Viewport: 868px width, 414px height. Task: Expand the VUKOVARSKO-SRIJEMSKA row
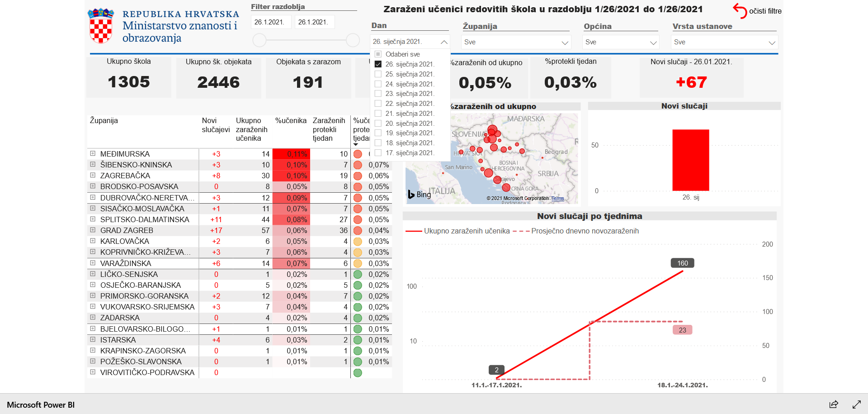tap(93, 306)
